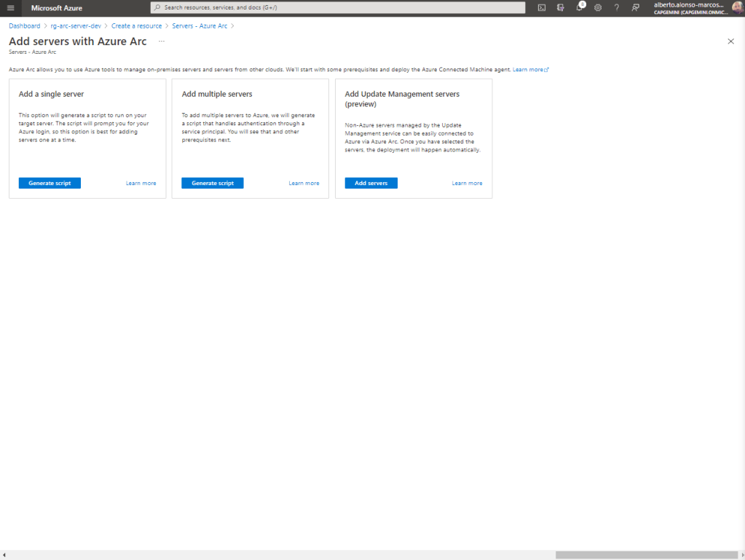Open Create a resource breadcrumb

(x=136, y=25)
